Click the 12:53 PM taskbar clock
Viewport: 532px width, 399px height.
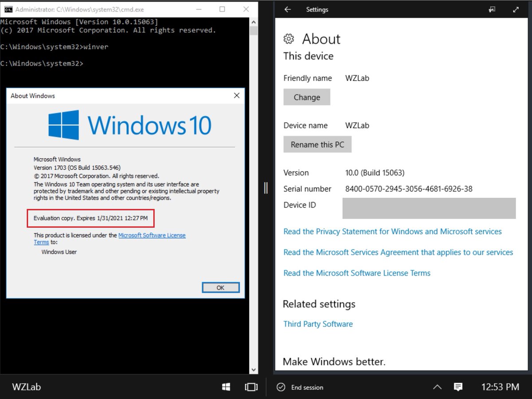point(500,387)
